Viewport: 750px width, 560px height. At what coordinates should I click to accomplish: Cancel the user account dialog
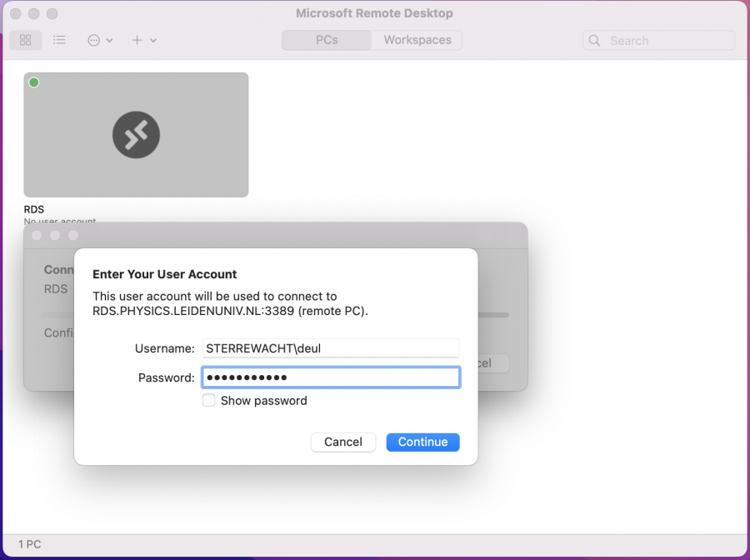pyautogui.click(x=342, y=442)
